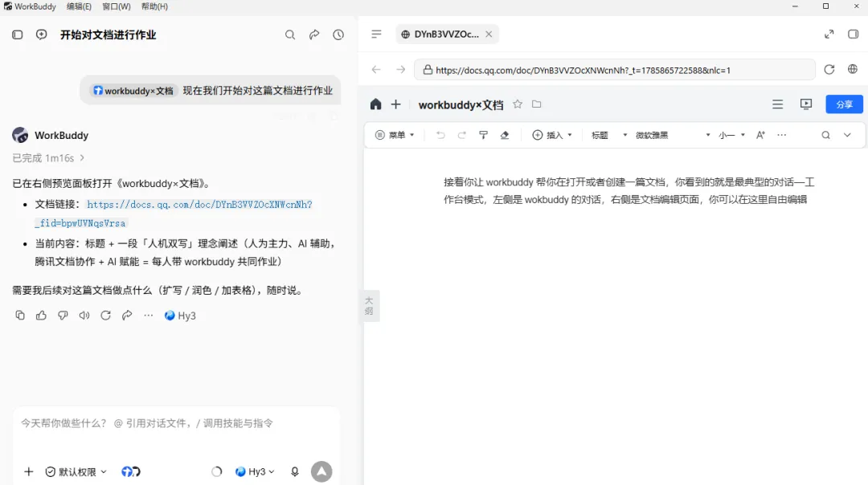Open the 编辑(E) menu
The image size is (868, 485).
(x=79, y=6)
